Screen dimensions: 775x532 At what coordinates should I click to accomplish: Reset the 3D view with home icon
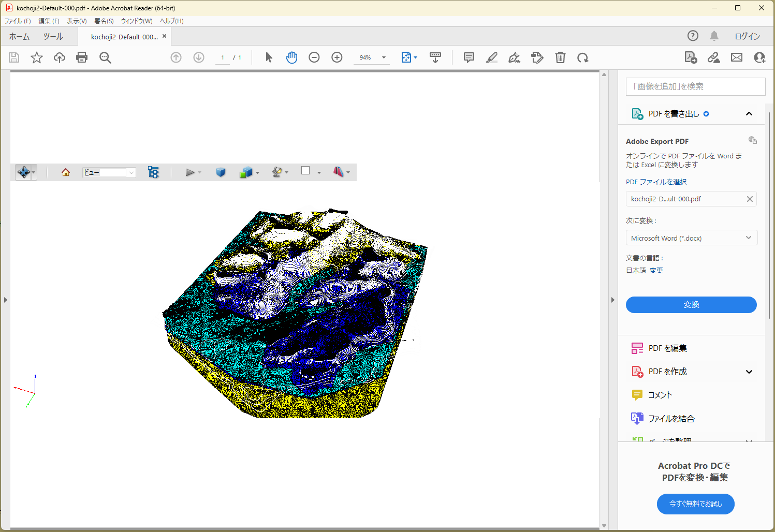click(66, 172)
